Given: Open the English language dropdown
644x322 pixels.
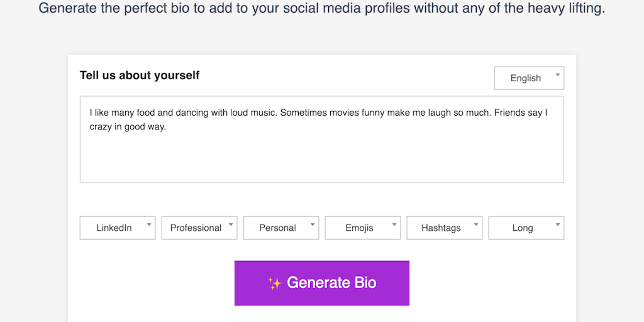Looking at the screenshot, I should (x=526, y=78).
